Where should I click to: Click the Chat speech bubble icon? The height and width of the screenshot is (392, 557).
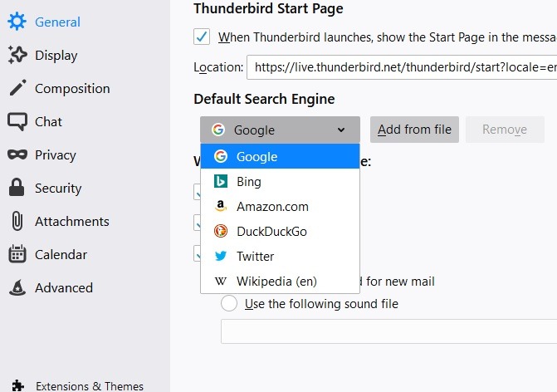(17, 121)
